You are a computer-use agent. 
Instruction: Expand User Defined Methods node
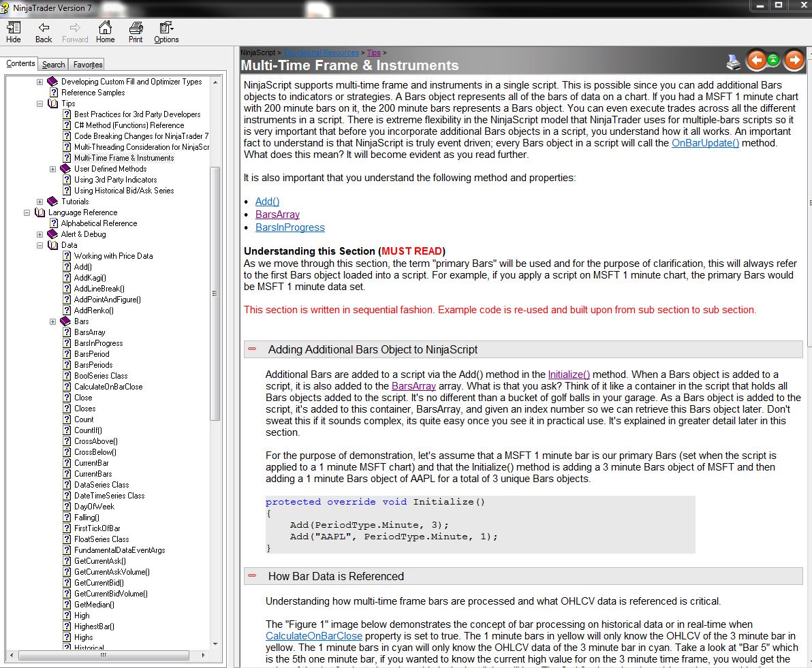pyautogui.click(x=53, y=169)
